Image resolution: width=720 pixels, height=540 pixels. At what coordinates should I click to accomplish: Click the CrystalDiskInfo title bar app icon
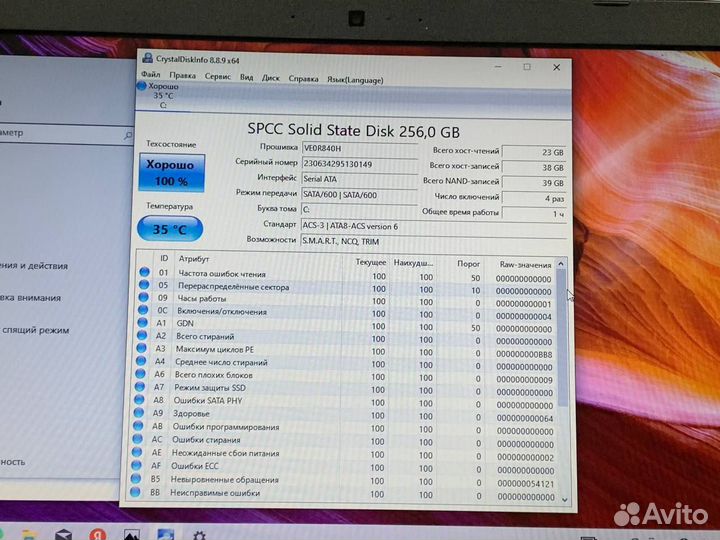click(x=147, y=58)
